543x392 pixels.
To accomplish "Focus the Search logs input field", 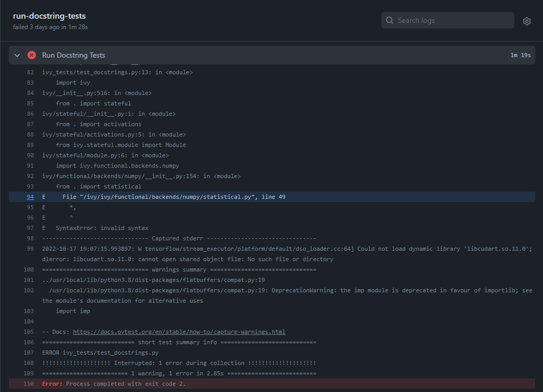I will coord(448,20).
